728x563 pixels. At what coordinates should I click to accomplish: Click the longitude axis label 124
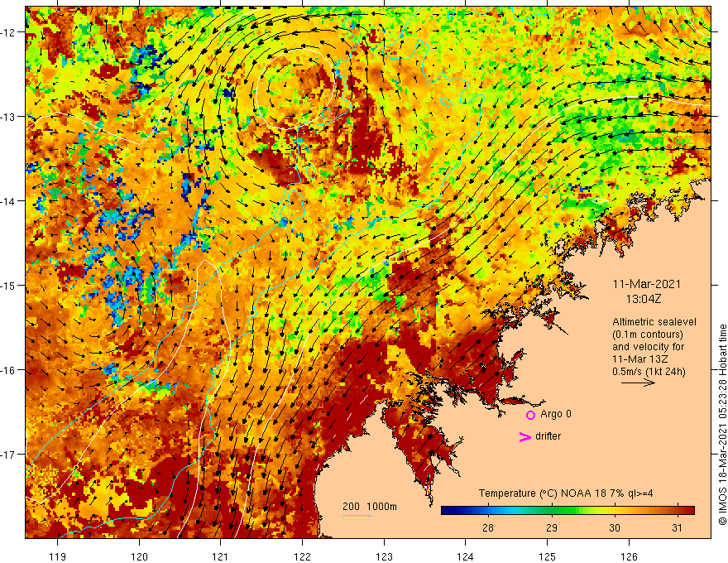(465, 556)
